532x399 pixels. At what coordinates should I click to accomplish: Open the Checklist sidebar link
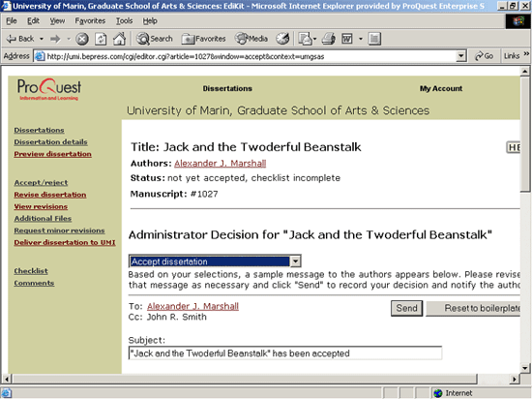[x=31, y=271]
